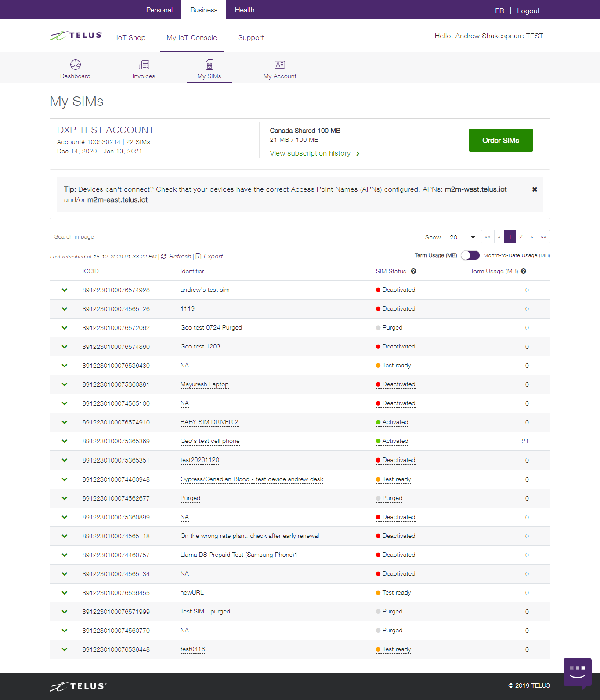The image size is (600, 700).
Task: Expand the Geo test 0724 Purged row
Action: [x=65, y=328]
